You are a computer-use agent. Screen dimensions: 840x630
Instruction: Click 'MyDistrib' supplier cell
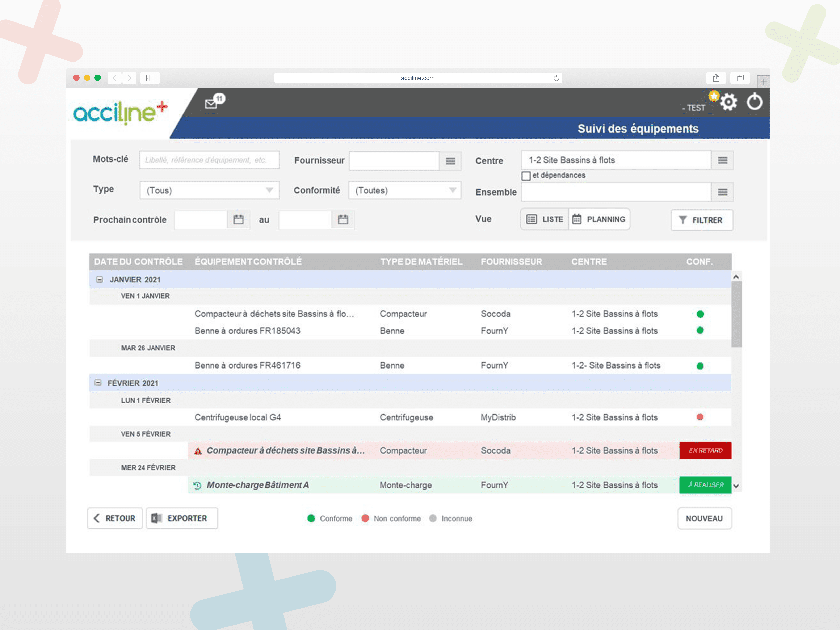498,417
